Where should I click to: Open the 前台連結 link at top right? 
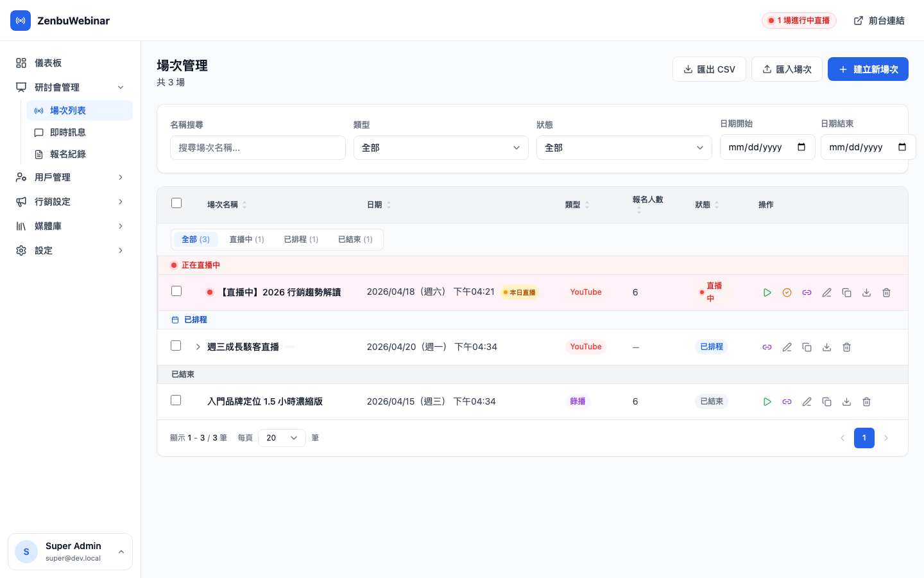pyautogui.click(x=880, y=21)
